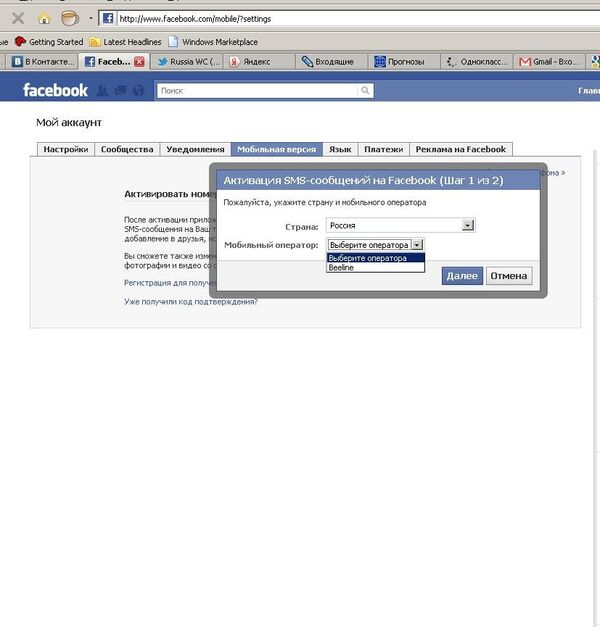Switch to the Прогнозы browser tab
Screen dimensions: 600x627
(x=404, y=62)
